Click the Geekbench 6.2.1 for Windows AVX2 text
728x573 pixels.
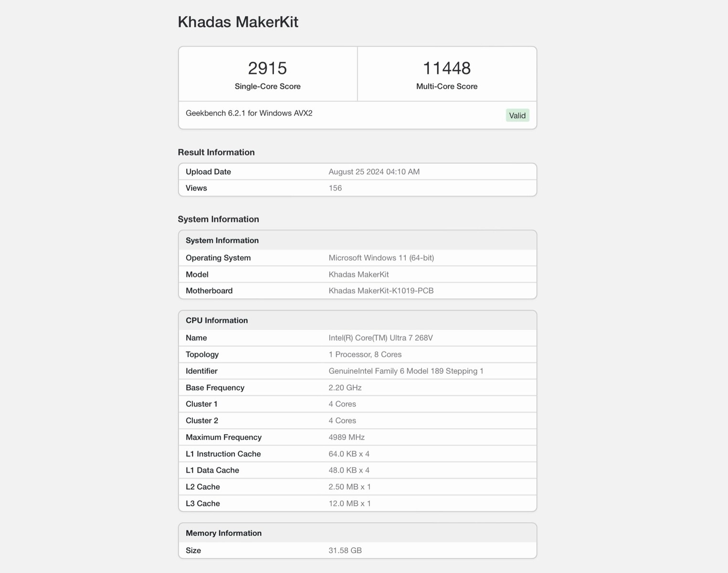tap(249, 113)
